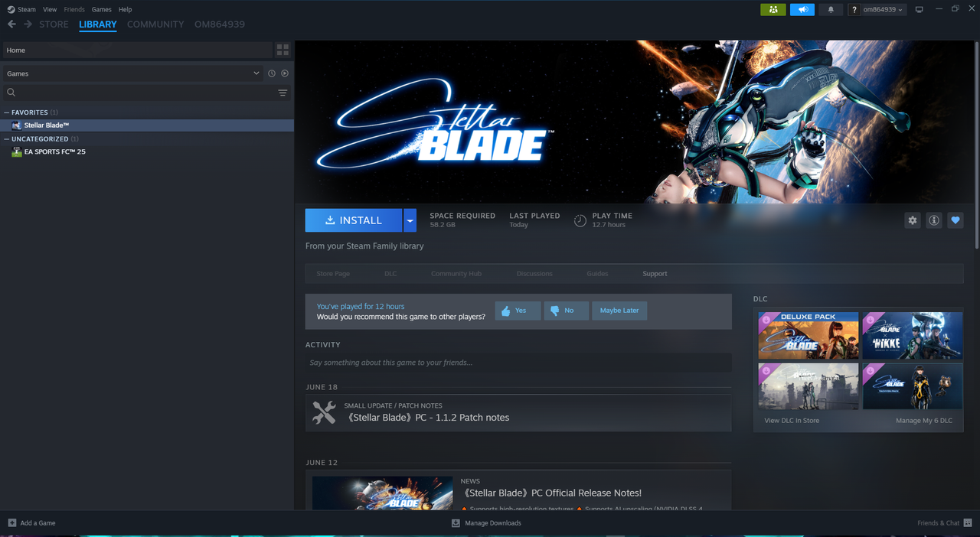Image resolution: width=980 pixels, height=537 pixels.
Task: Expand the Games filter dropdown
Action: coord(256,73)
